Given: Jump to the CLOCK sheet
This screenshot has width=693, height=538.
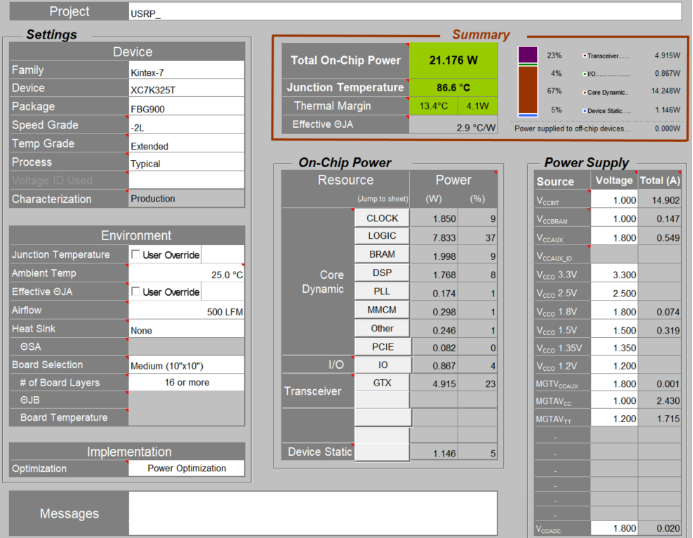Looking at the screenshot, I should tap(382, 218).
